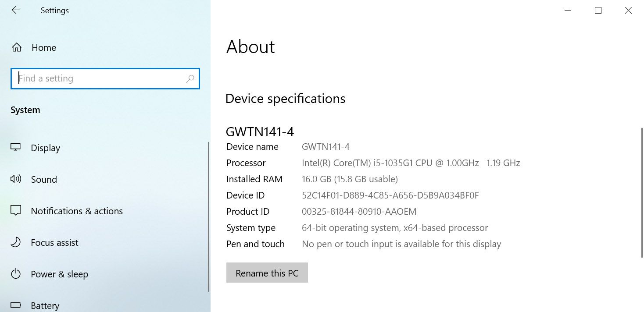Click the Pen and touch label
Image resolution: width=644 pixels, height=312 pixels.
click(x=255, y=244)
